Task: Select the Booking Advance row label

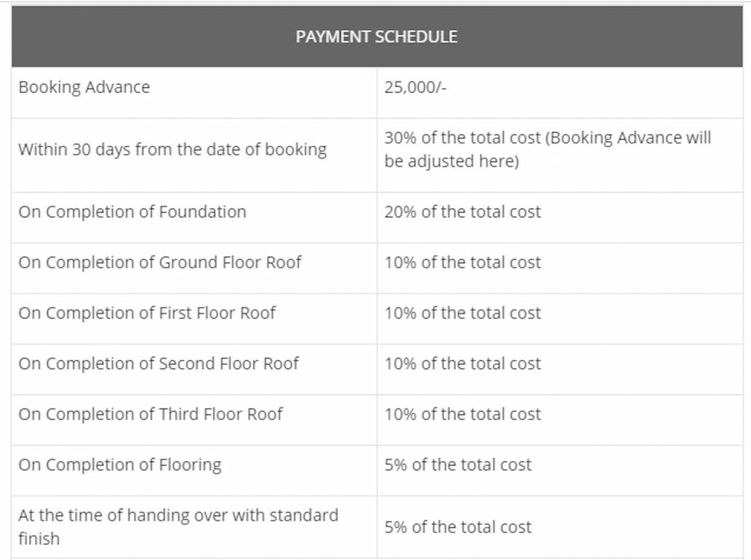Action: [84, 87]
